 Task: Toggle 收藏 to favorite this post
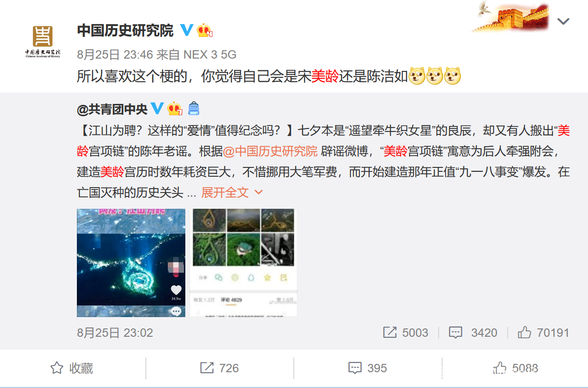click(72, 368)
